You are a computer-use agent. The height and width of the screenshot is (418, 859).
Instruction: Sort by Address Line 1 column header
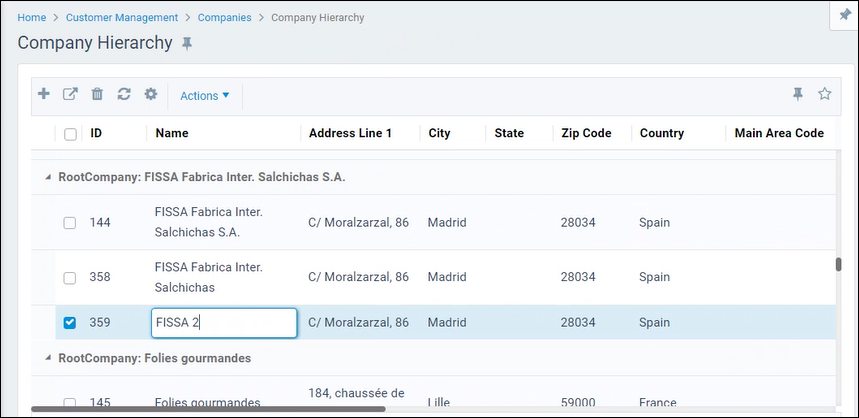[350, 133]
